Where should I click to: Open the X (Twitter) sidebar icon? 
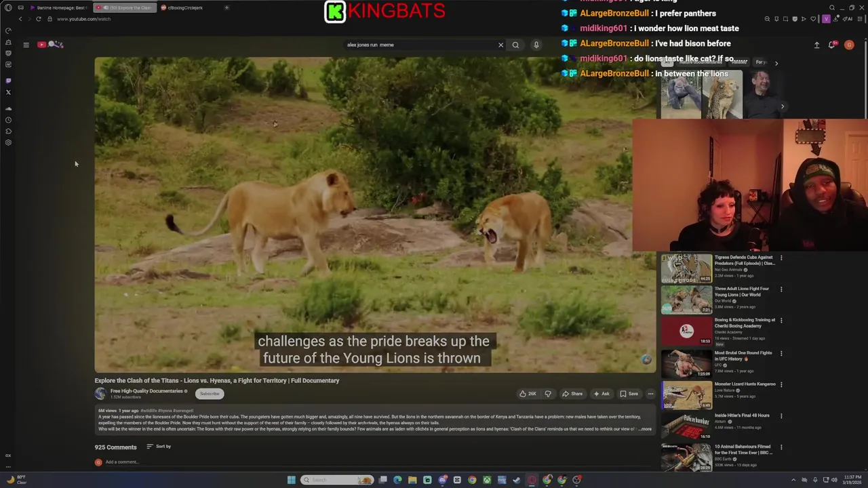click(x=8, y=92)
